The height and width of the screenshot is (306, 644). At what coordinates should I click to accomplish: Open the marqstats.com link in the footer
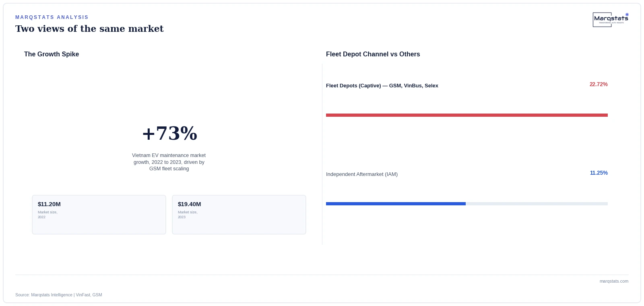click(x=614, y=281)
